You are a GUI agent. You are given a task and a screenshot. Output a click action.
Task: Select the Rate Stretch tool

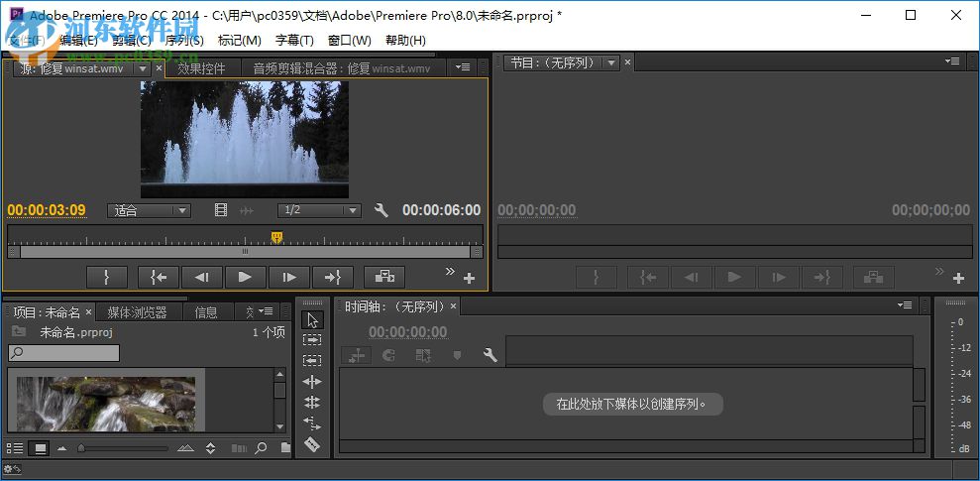coord(312,423)
